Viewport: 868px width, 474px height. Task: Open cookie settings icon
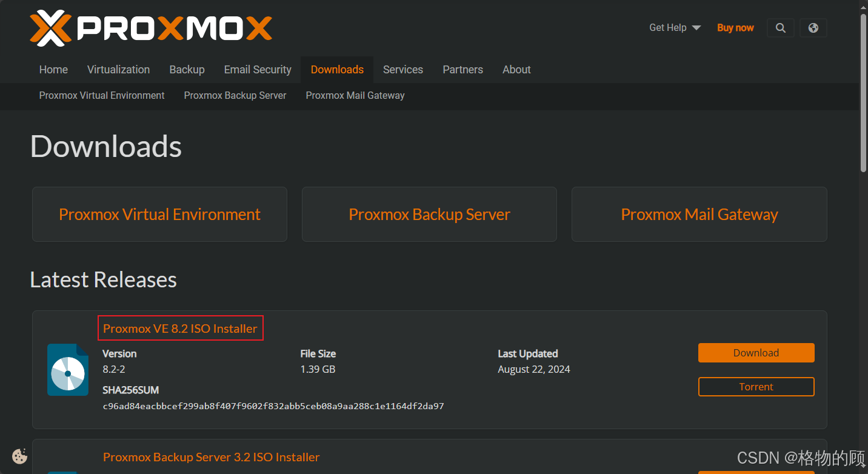pyautogui.click(x=20, y=456)
